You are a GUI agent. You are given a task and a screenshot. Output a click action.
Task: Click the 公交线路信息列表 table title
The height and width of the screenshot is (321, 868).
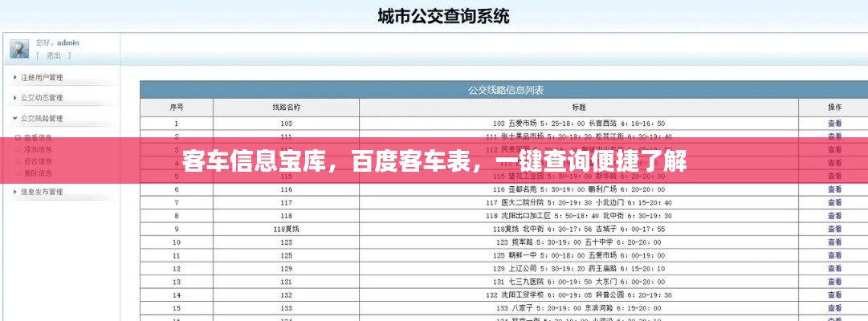point(507,90)
